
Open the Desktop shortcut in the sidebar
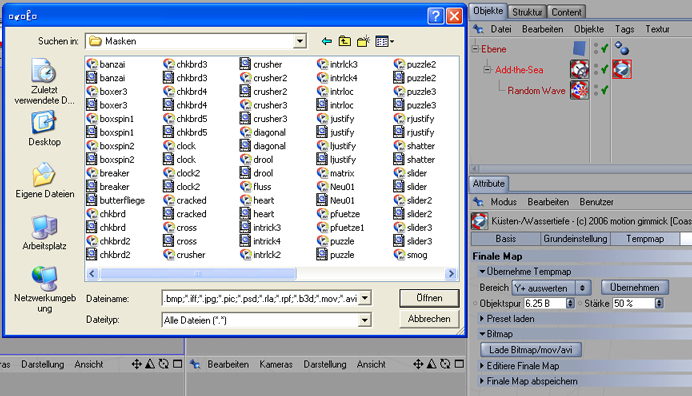click(44, 128)
